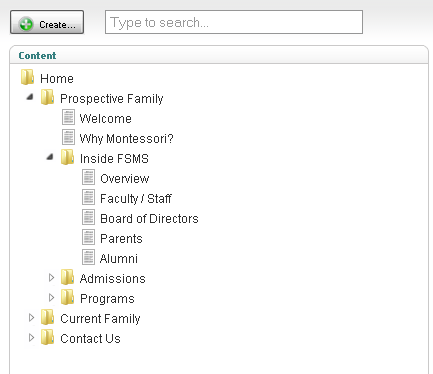Click the Programs folder icon

(67, 297)
